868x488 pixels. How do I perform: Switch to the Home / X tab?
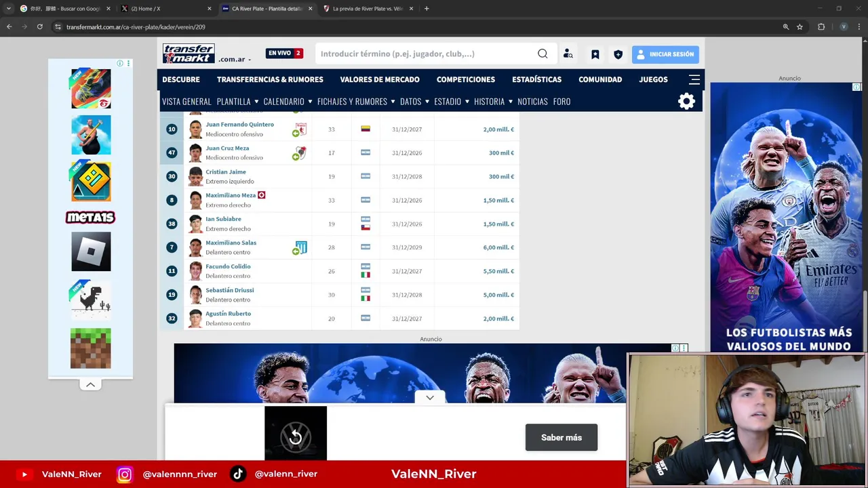tap(166, 9)
